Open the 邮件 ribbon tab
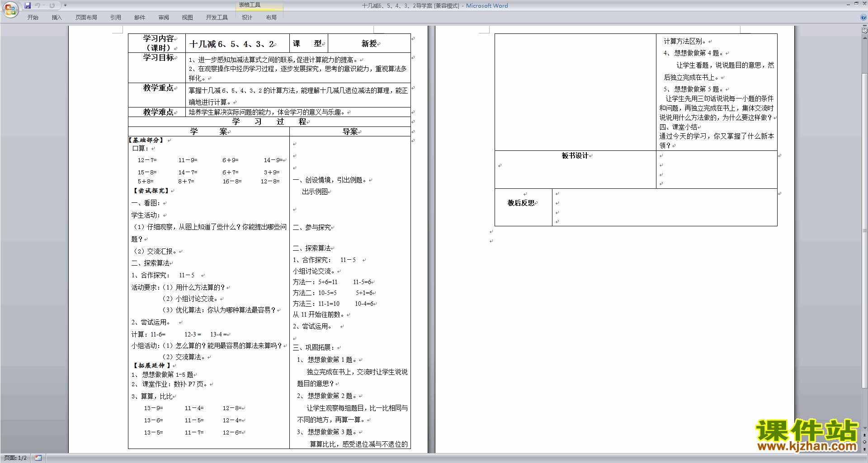Screen dimensions: 868x463 (x=140, y=17)
